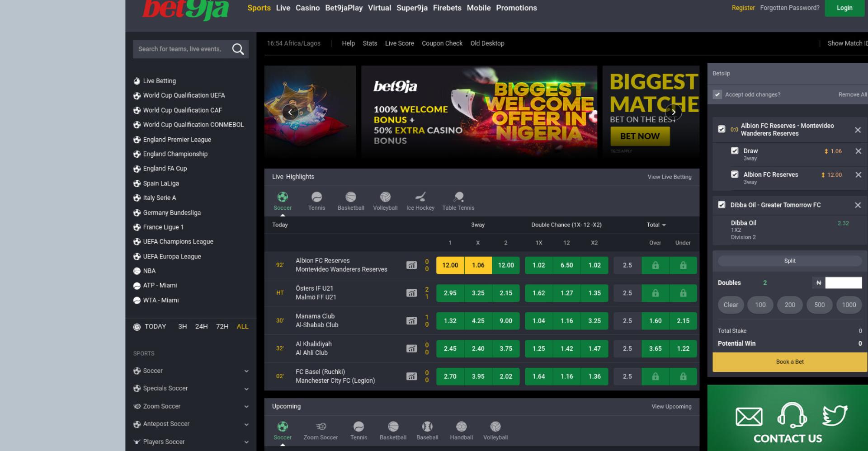The image size is (868, 451).
Task: Select odds 2.95 for Östers IF U21
Action: click(x=450, y=293)
